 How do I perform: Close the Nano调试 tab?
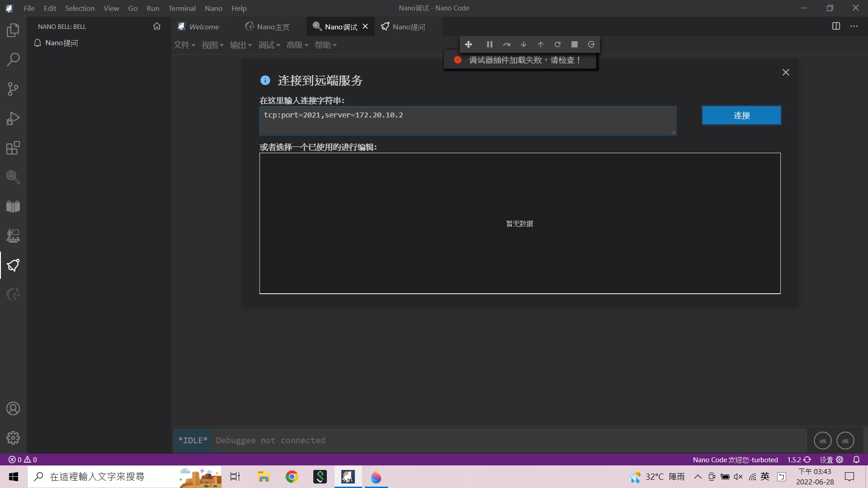(x=365, y=27)
